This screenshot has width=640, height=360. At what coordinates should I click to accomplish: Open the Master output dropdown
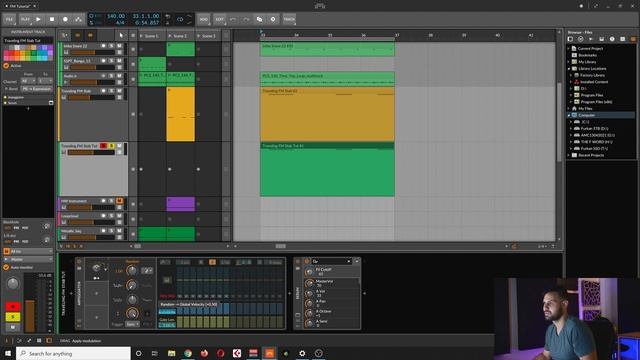point(28,259)
